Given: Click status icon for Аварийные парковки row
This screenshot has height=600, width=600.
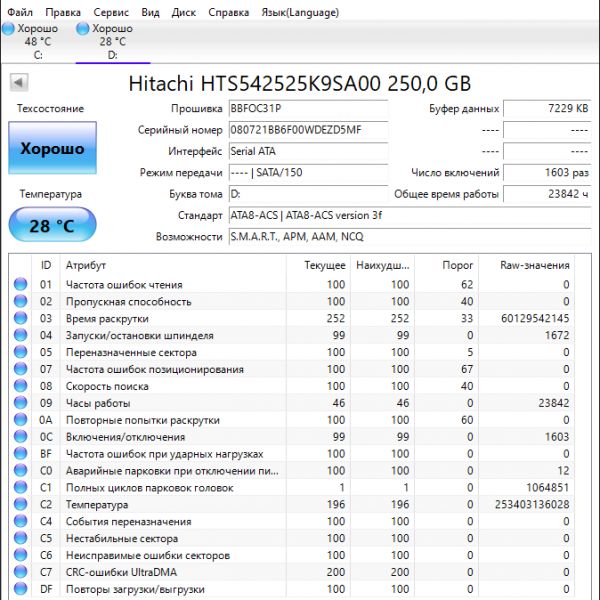Looking at the screenshot, I should [20, 470].
